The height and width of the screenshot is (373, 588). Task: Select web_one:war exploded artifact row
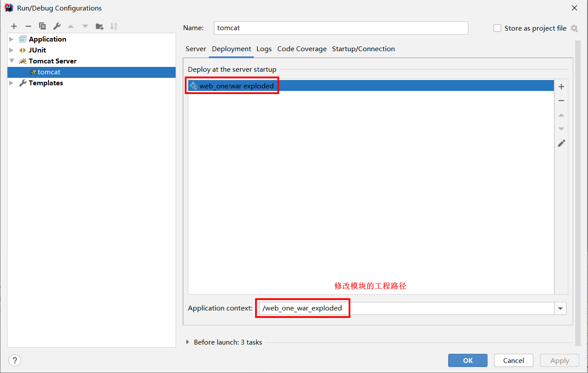click(x=371, y=86)
